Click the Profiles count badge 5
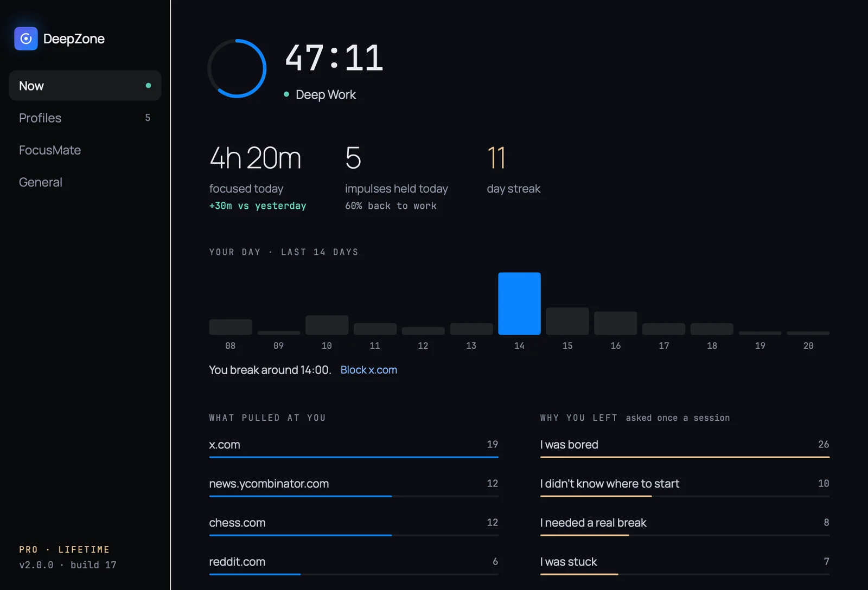 pos(148,118)
